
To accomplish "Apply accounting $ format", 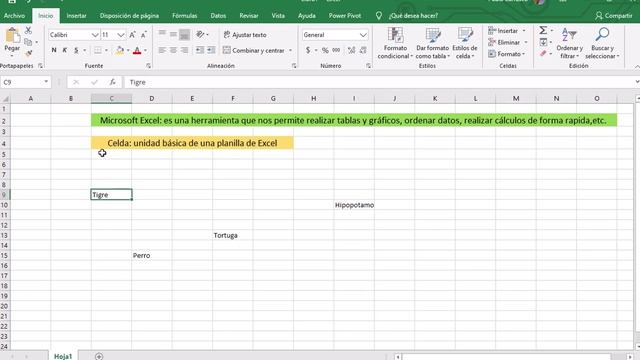I will click(x=308, y=50).
